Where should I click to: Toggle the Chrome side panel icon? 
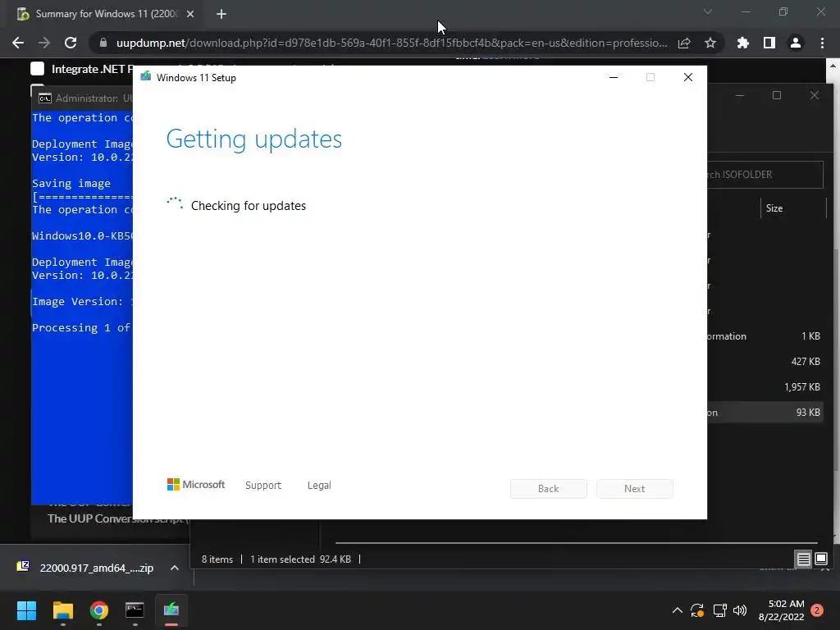click(769, 43)
